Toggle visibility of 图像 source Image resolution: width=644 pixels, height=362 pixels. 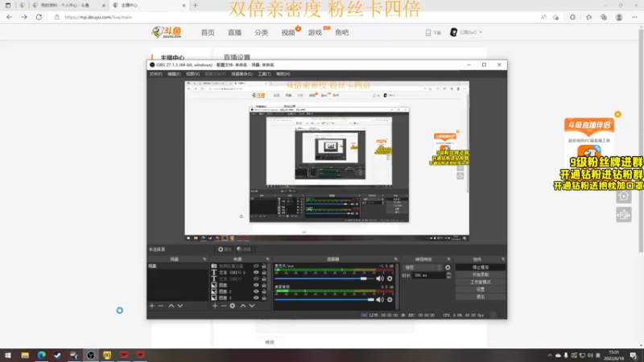coord(256,286)
